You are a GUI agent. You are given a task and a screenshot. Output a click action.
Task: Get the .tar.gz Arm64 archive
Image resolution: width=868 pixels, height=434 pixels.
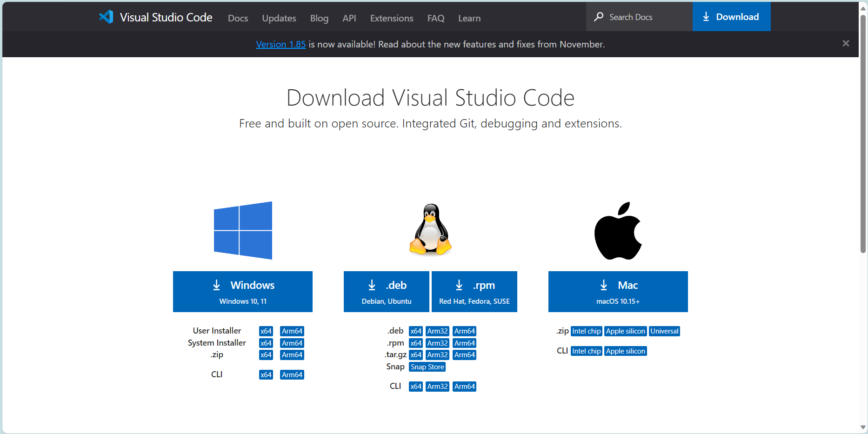pos(465,355)
